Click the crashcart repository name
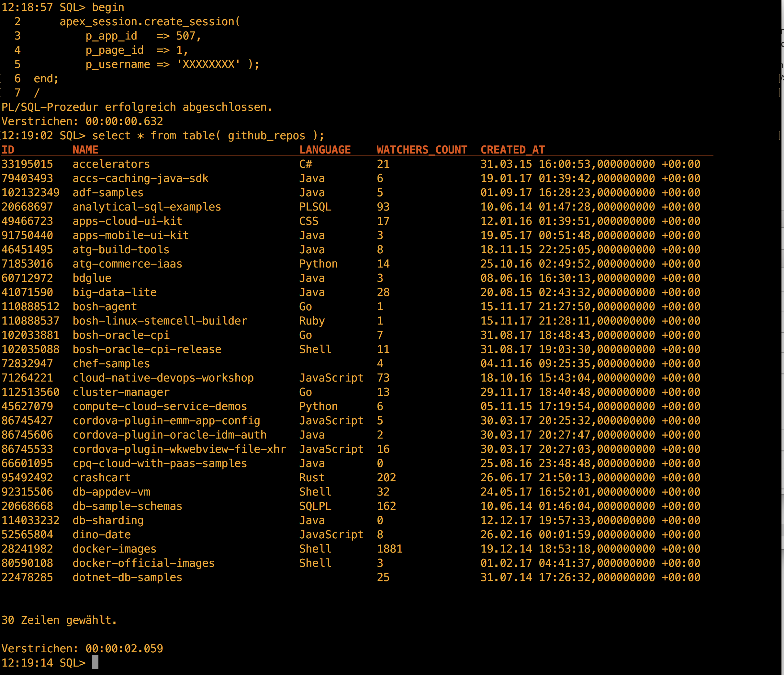This screenshot has width=784, height=675. (101, 477)
